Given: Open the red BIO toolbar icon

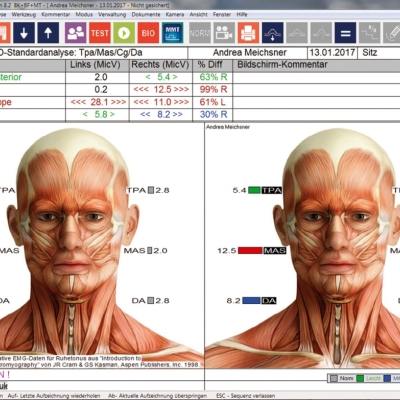Looking at the screenshot, I should [x=148, y=33].
